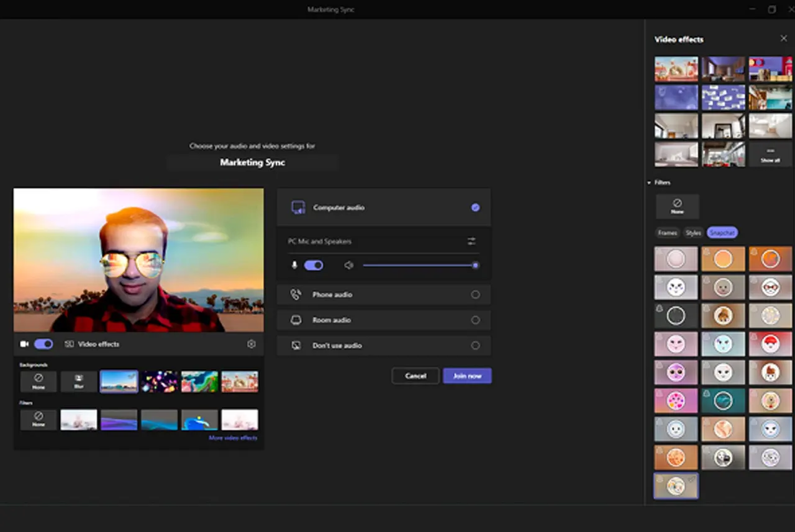Select the Computer audio radio option

(x=475, y=207)
